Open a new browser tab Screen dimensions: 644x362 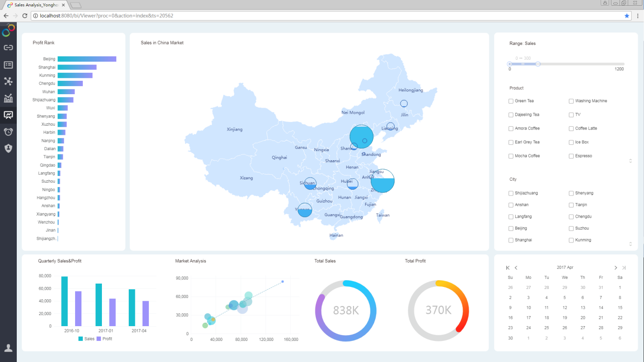tap(76, 5)
